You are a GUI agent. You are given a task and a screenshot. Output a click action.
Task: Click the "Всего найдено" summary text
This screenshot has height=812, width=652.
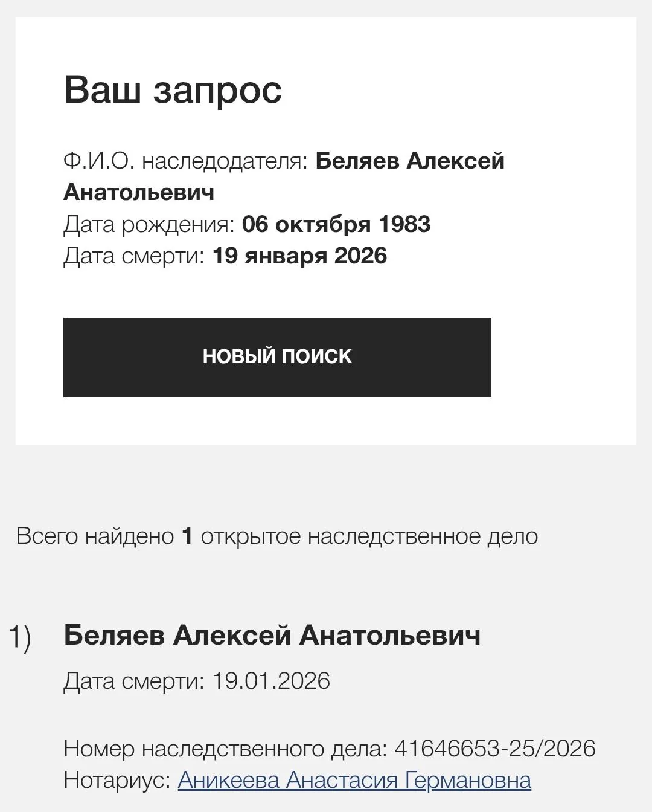(x=95, y=536)
